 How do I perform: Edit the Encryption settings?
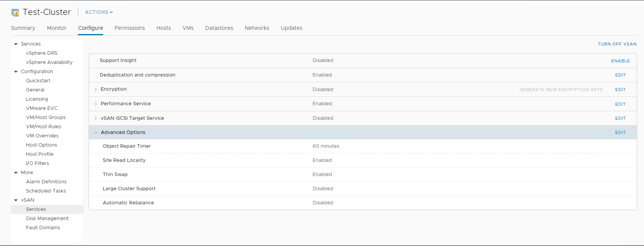pyautogui.click(x=620, y=90)
